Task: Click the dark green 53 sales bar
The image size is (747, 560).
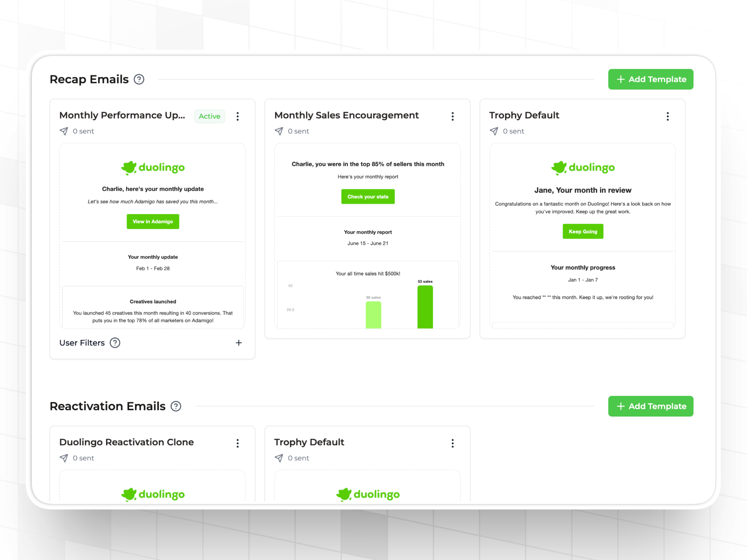Action: pos(425,307)
